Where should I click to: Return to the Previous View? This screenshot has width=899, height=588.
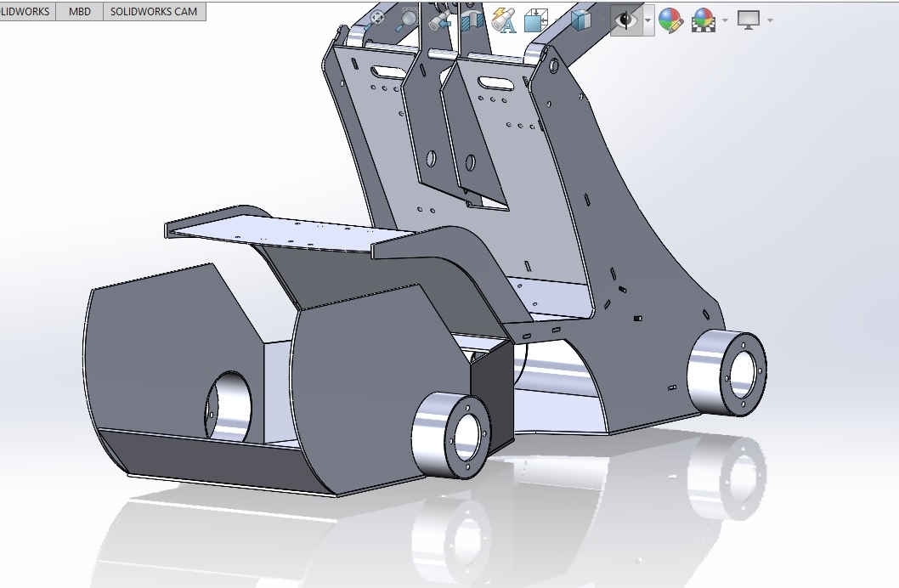(x=440, y=20)
